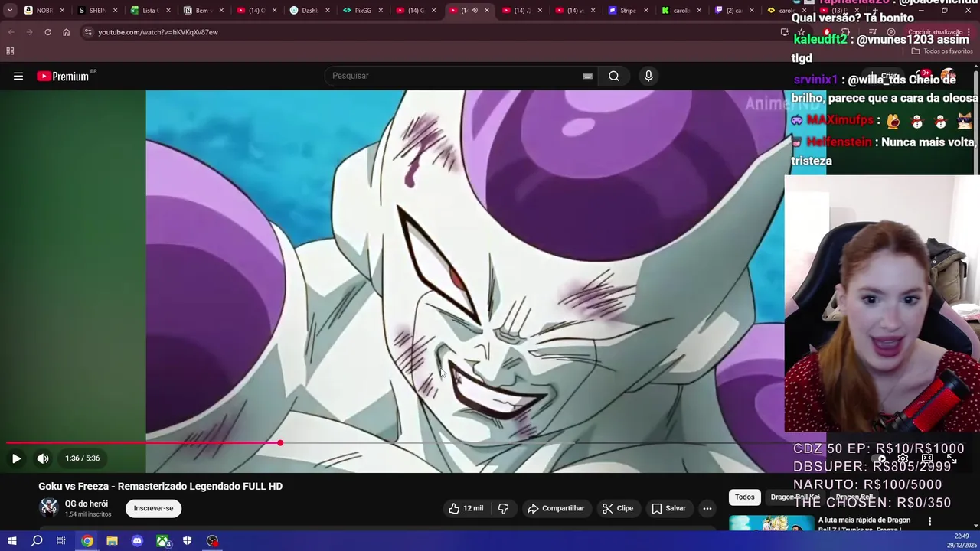Screen dimensions: 980x551
Task: Click the search magnifier button
Action: click(x=614, y=76)
